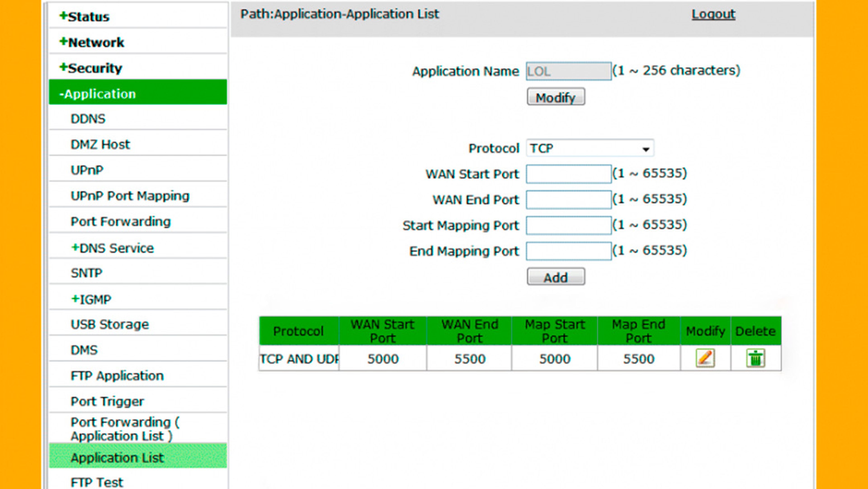Click the Logout link
Image resolution: width=868 pixels, height=489 pixels.
[x=713, y=14]
